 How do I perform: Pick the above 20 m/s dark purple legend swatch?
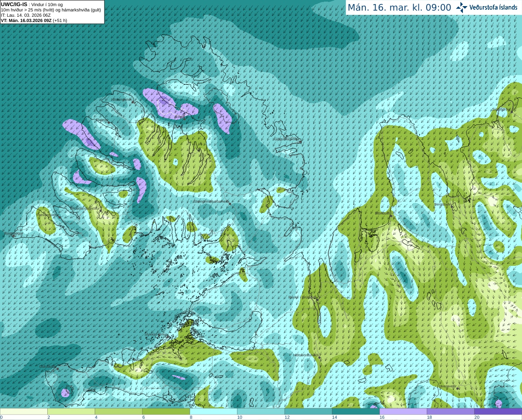(x=498, y=411)
